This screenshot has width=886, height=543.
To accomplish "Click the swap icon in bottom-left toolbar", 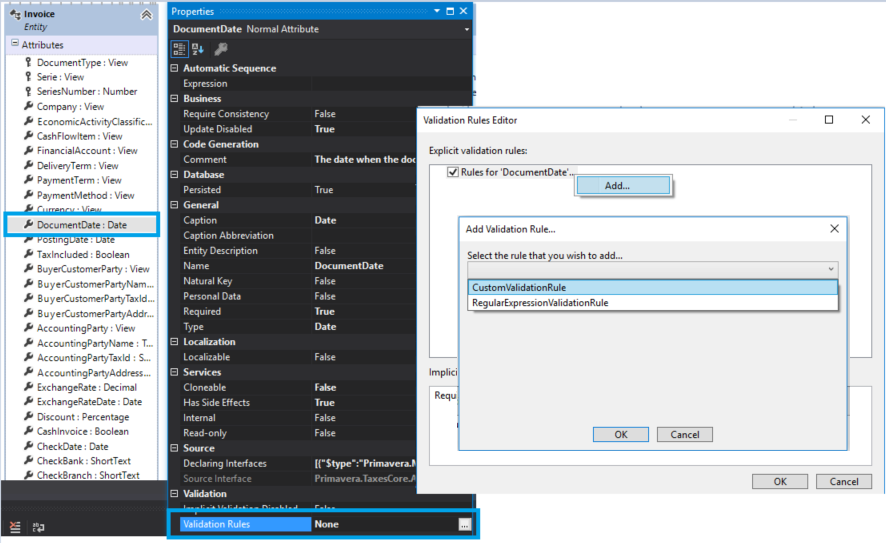I will 38,527.
